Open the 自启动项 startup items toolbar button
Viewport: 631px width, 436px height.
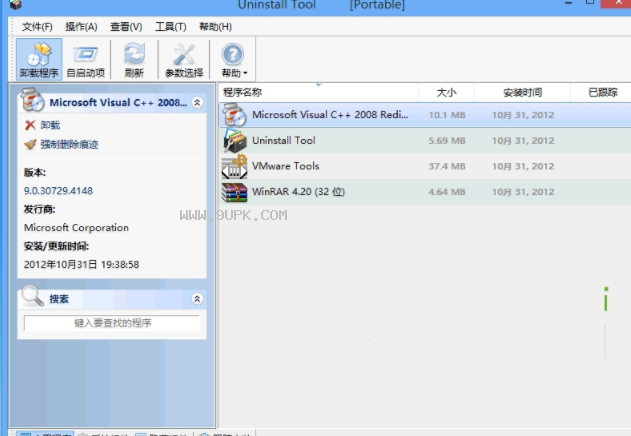(86, 59)
